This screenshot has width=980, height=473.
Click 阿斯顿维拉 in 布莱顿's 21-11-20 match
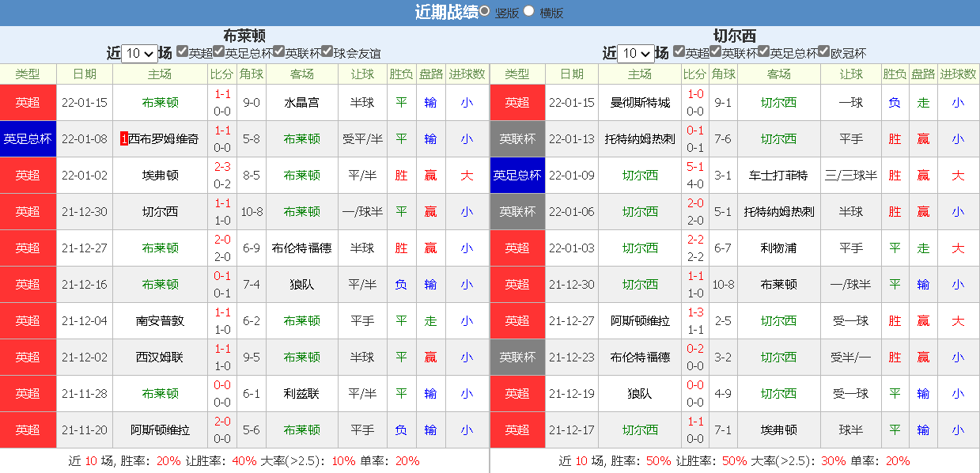coord(160,429)
